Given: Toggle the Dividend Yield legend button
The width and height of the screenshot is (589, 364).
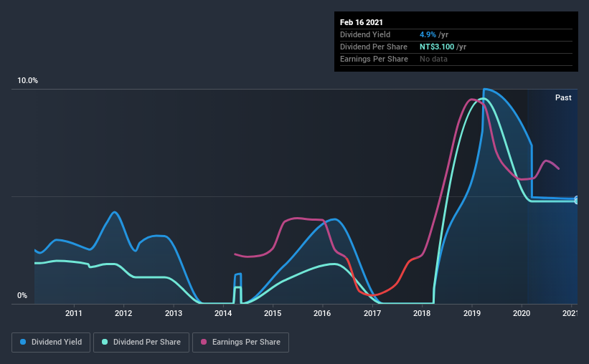Looking at the screenshot, I should [x=51, y=343].
